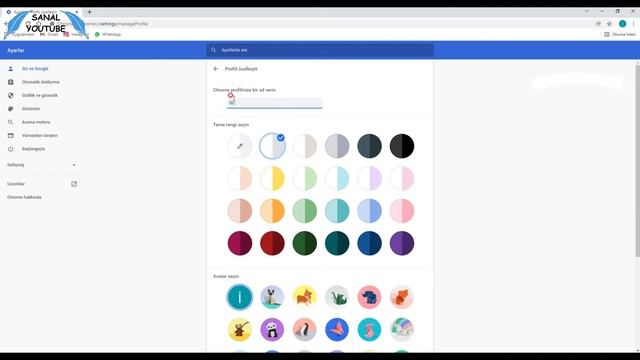Screen dimensions: 640x360
Task: Select the light peach theme swatch
Action: (x=240, y=178)
